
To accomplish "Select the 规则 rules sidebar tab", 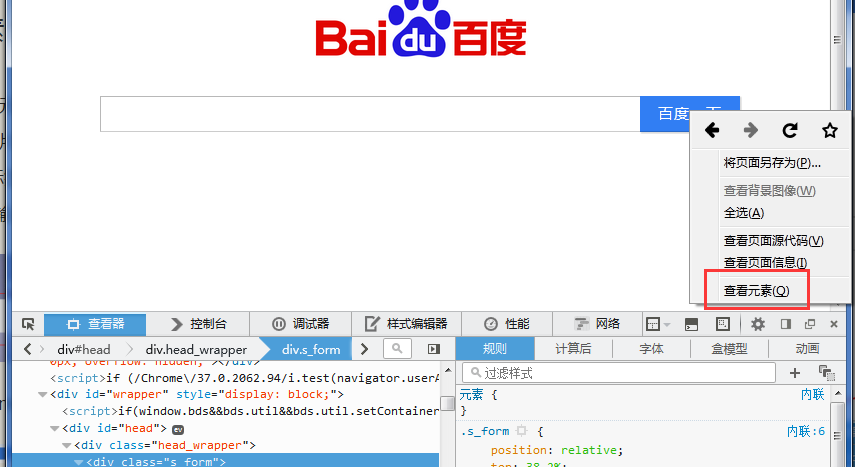I will pos(495,349).
